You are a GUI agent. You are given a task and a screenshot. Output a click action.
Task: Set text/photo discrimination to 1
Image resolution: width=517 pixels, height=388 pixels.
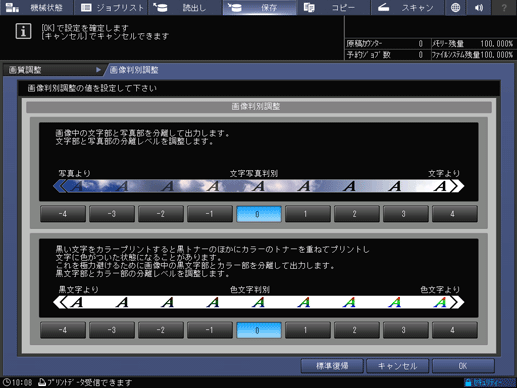pyautogui.click(x=308, y=214)
